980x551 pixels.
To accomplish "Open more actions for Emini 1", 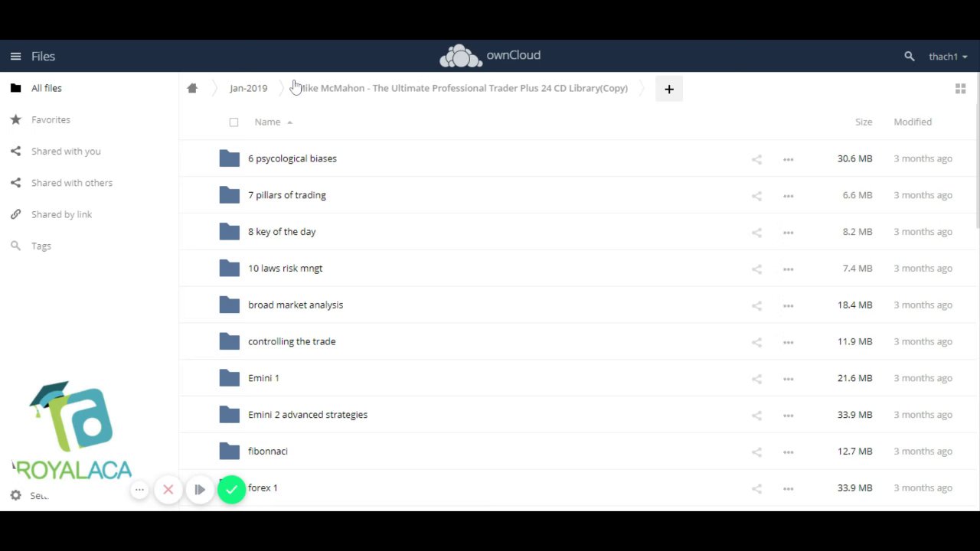I will pos(788,379).
